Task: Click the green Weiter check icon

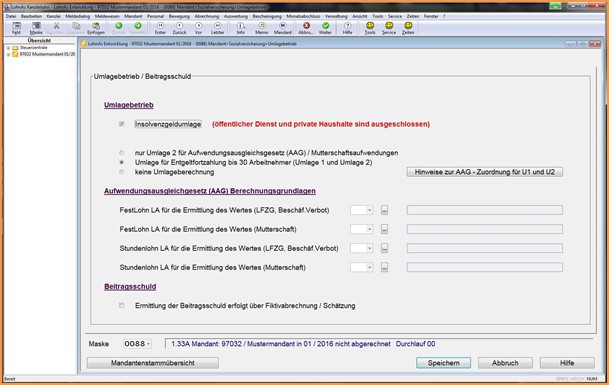Action: (325, 28)
